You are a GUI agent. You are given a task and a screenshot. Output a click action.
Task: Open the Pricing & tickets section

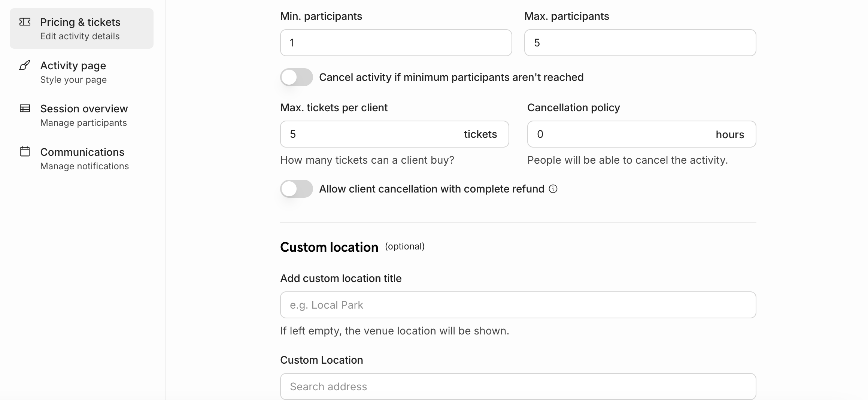[80, 22]
